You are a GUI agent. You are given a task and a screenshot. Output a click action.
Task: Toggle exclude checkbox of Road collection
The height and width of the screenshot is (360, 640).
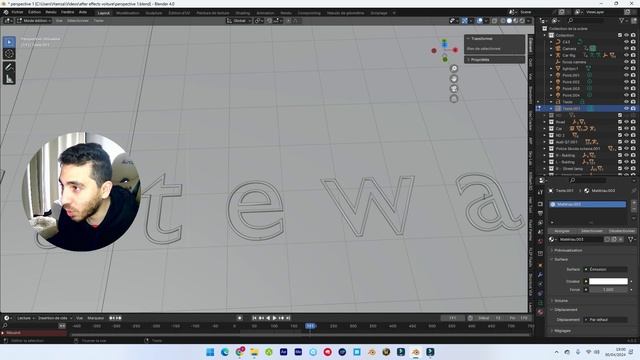coord(620,122)
